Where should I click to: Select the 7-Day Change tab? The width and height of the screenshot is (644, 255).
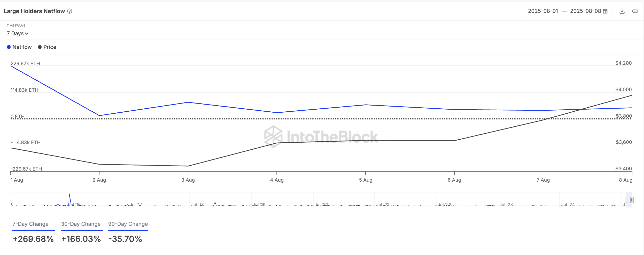31,224
